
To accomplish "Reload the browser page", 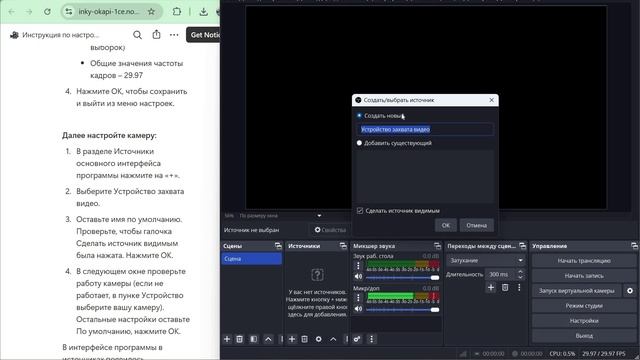I will tap(47, 12).
